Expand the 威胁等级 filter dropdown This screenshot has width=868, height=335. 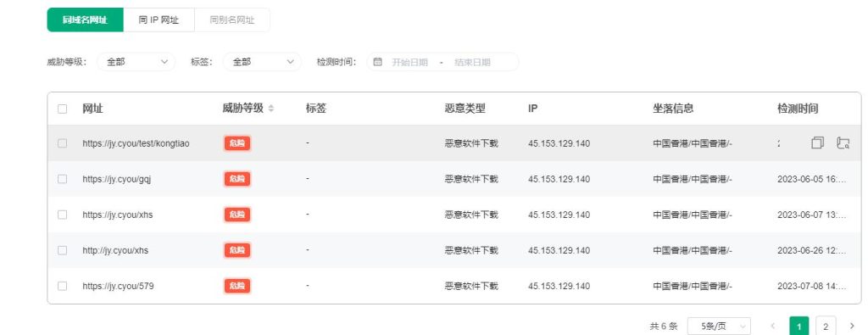tap(136, 62)
